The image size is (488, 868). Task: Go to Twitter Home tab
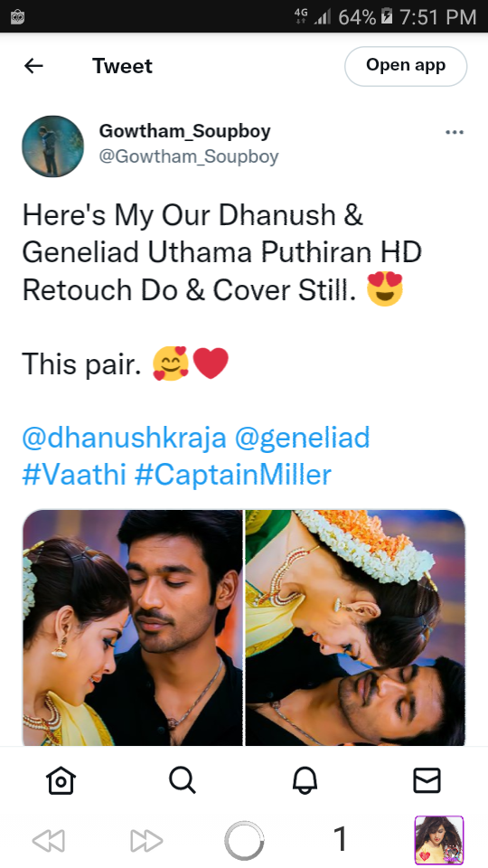pos(61,780)
